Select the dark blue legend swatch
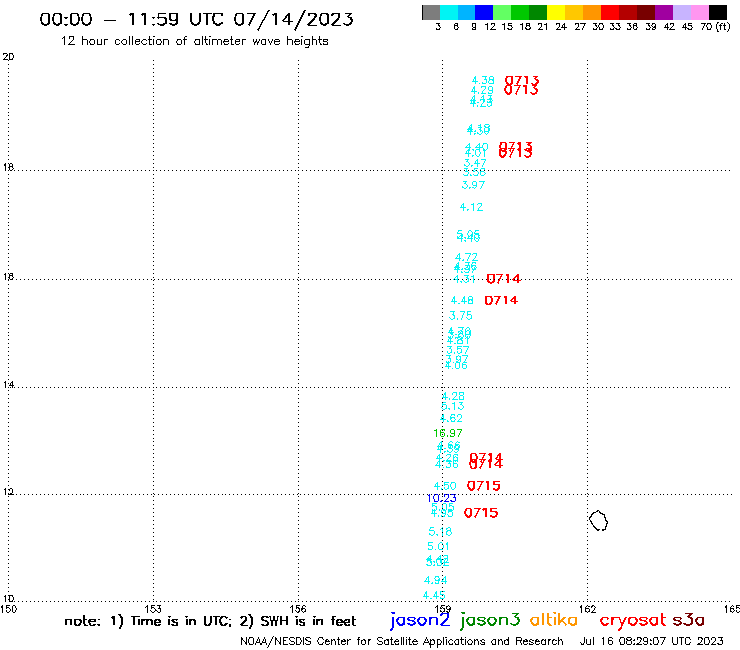740x650 pixels. coord(484,13)
